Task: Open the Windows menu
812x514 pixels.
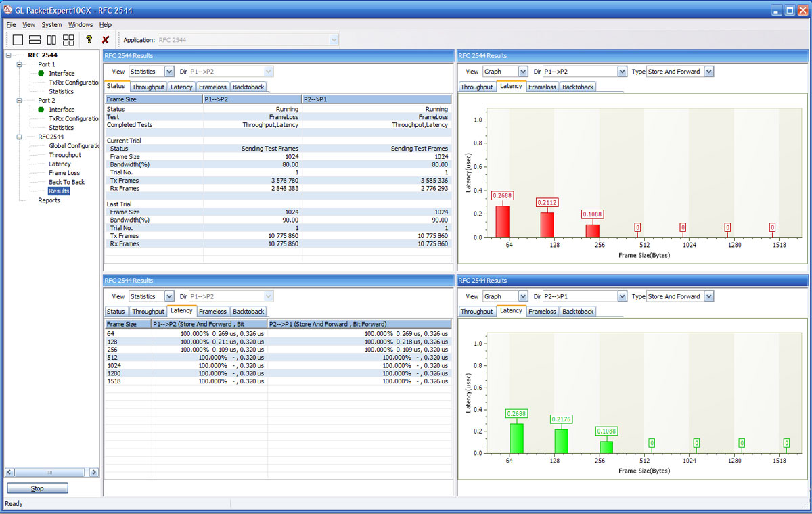Action: tap(81, 25)
